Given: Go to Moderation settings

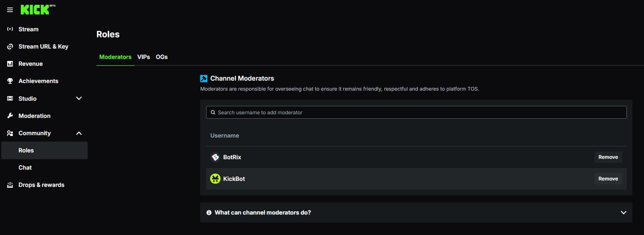Looking at the screenshot, I should [44, 116].
